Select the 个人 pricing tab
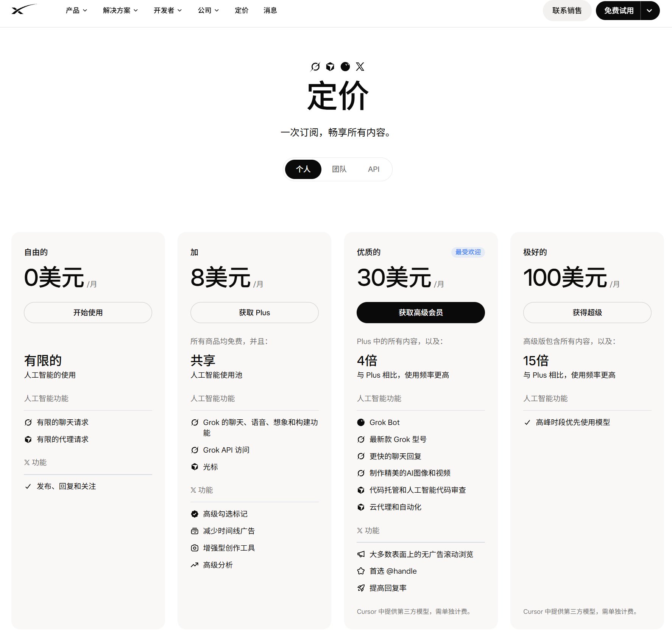Viewport: 672px width, 635px height. pos(303,169)
